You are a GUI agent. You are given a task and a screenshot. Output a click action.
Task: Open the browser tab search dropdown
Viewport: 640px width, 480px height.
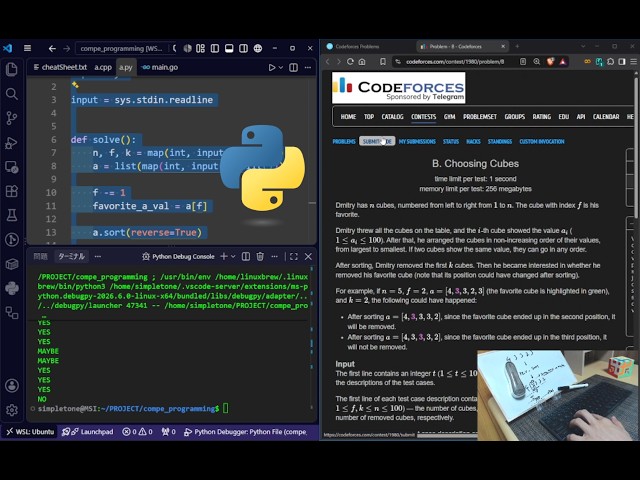(x=583, y=47)
